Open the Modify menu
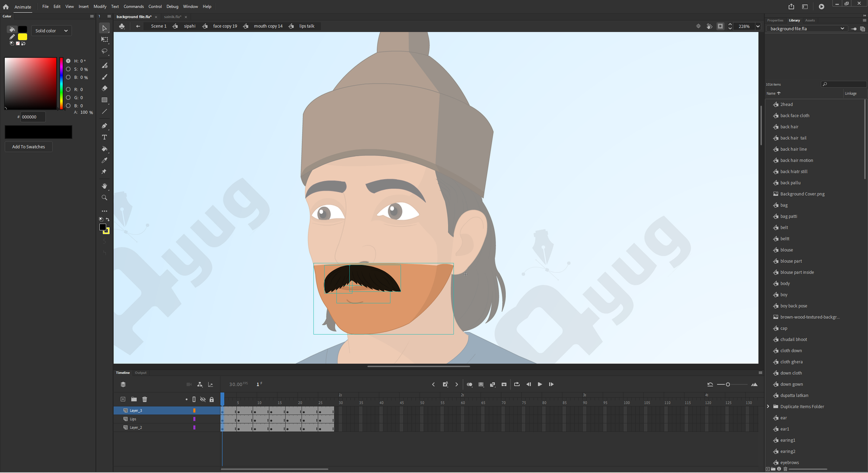 pos(100,7)
